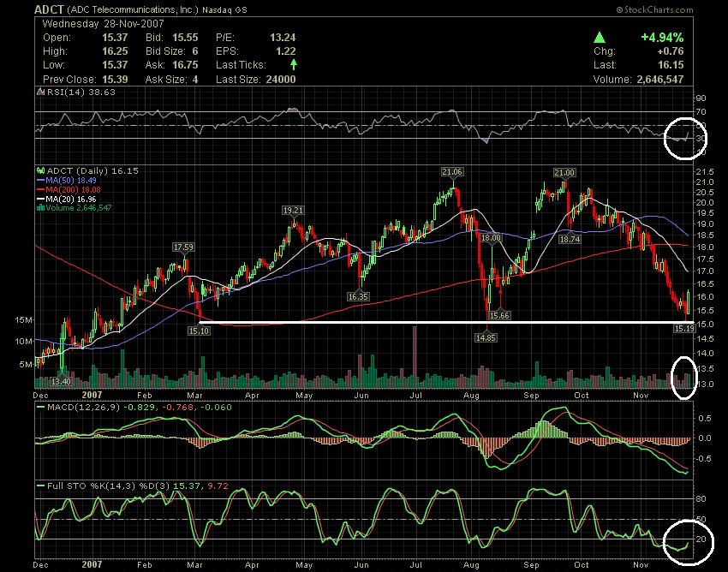The image size is (728, 572).
Task: Click the 15.10 low price label
Action: tap(198, 331)
